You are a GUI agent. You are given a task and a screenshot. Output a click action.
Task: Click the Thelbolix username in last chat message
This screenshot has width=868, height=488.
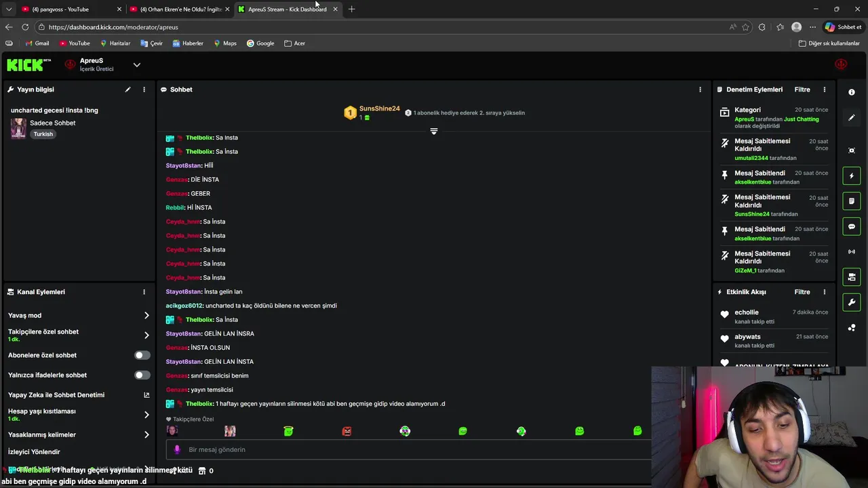(199, 404)
